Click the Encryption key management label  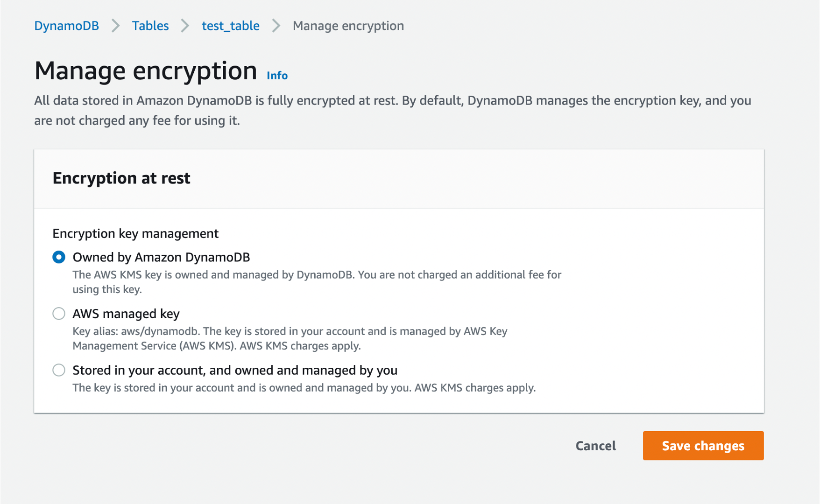[135, 233]
